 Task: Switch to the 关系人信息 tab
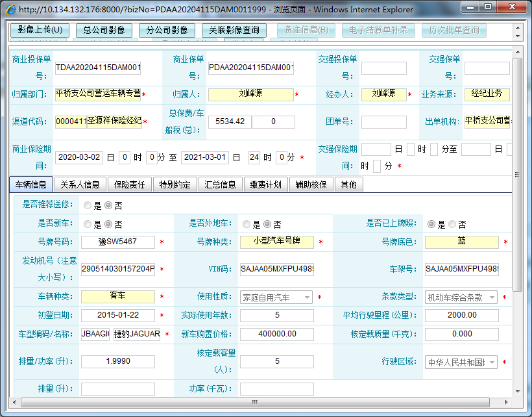(80, 184)
